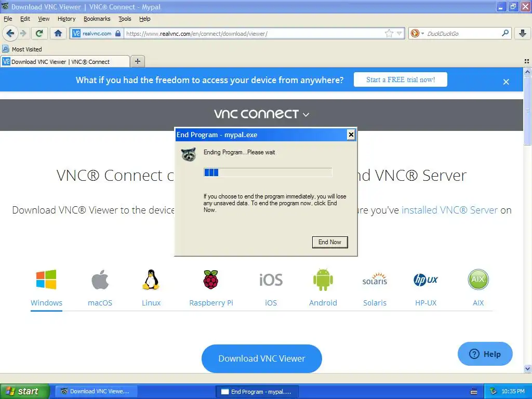Click the Most Visited bookmarks folder
Screen dimensions: 532x399
pos(22,49)
